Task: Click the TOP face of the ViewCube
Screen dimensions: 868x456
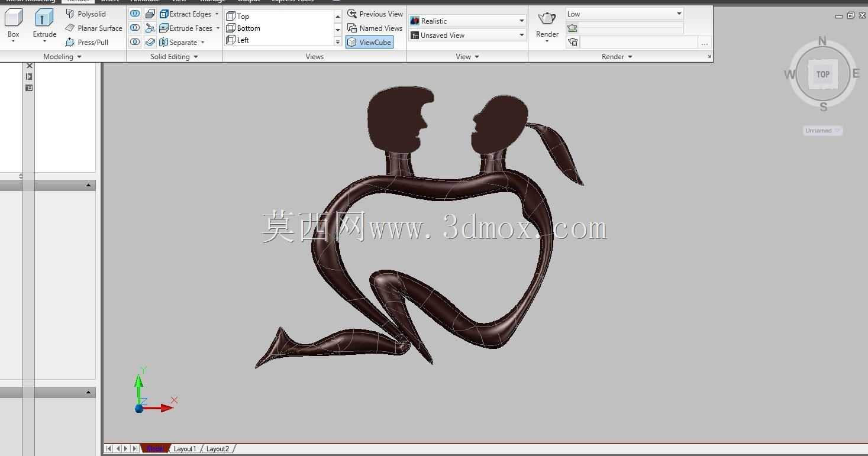Action: tap(823, 74)
